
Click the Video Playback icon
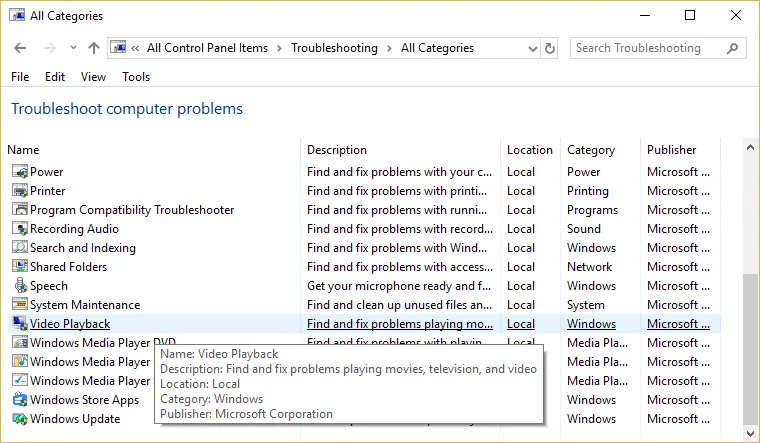click(x=20, y=323)
